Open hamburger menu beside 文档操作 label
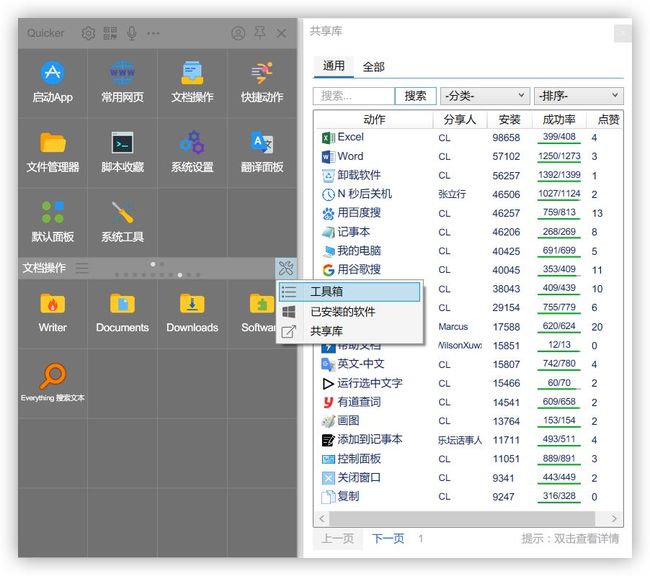The height and width of the screenshot is (576, 650). (x=82, y=268)
